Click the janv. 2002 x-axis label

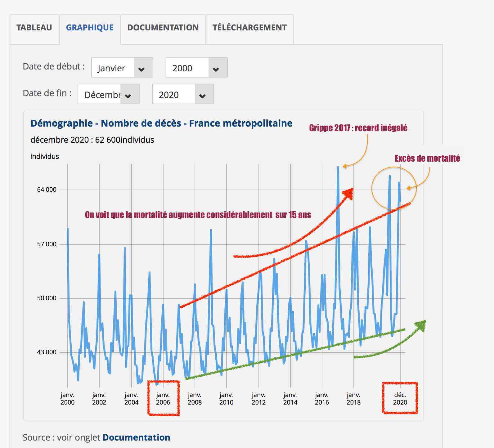(x=99, y=399)
